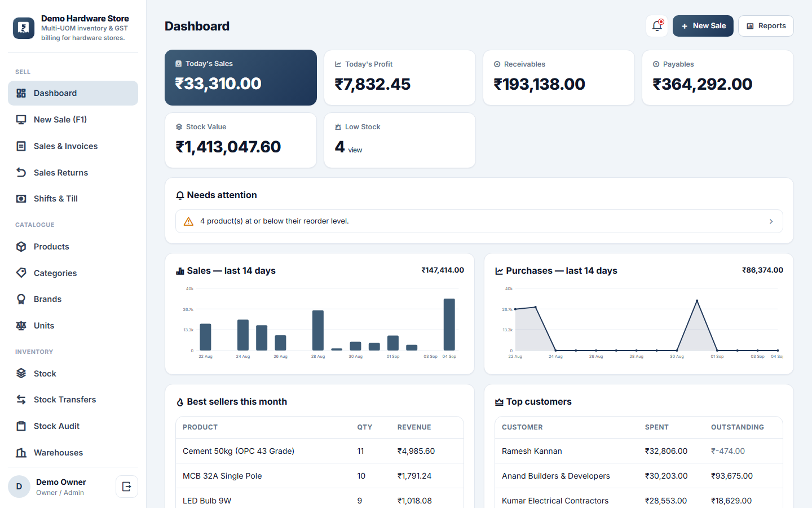Click the Warehouses building icon
Image resolution: width=812 pixels, height=508 pixels.
21,453
